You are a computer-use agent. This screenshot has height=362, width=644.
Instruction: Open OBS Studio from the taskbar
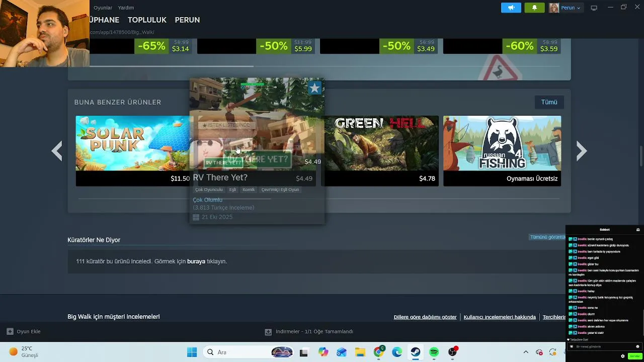453,352
